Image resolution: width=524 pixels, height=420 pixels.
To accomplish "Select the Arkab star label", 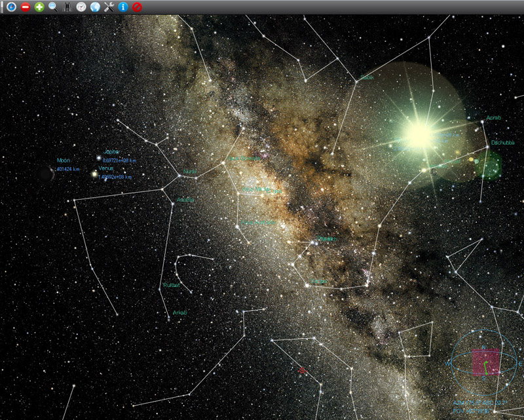I will tap(179, 313).
